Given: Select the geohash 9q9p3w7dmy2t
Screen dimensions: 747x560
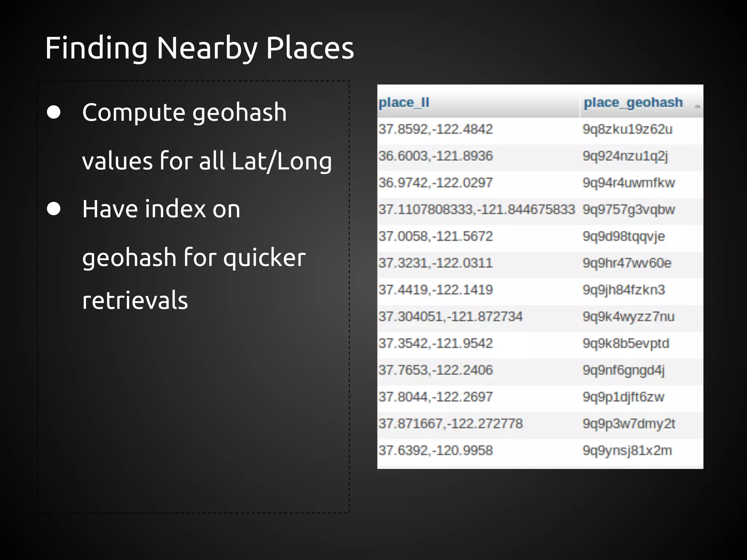Looking at the screenshot, I should pyautogui.click(x=629, y=424).
